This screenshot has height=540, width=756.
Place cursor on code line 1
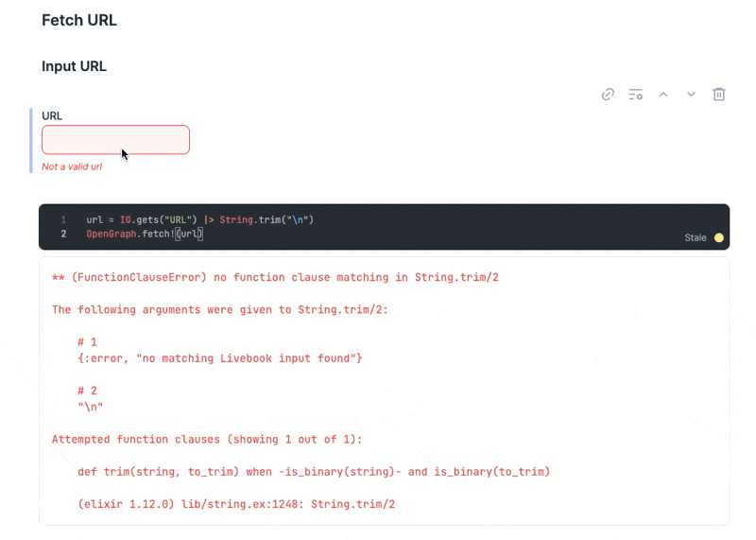click(x=199, y=219)
